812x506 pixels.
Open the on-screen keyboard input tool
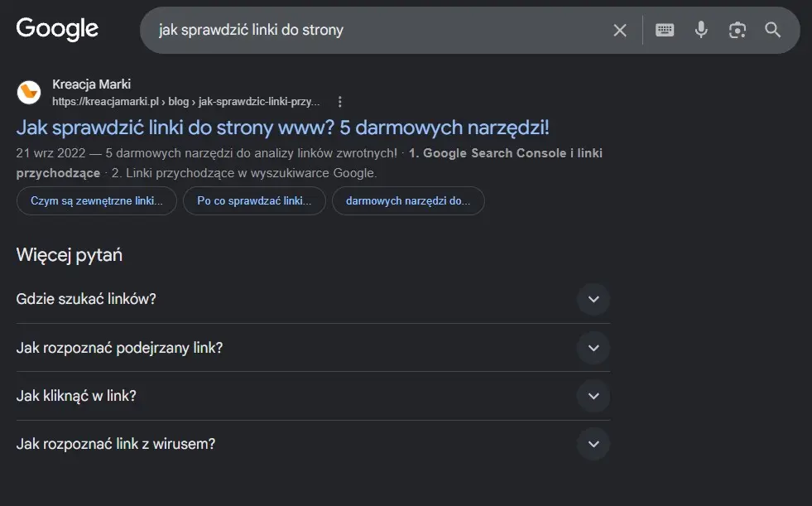pyautogui.click(x=665, y=30)
